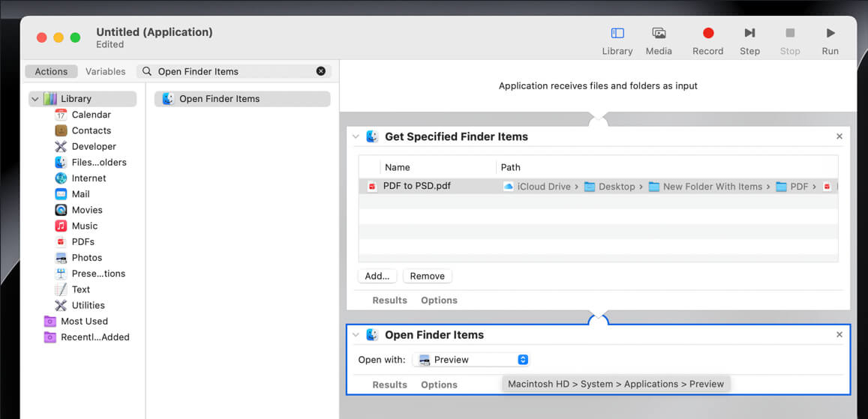Click iCloud Drive in the file path
This screenshot has width=868, height=419.
537,187
